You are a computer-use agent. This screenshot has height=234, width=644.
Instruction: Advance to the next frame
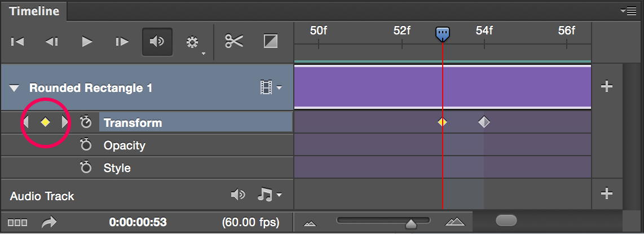pyautogui.click(x=122, y=42)
